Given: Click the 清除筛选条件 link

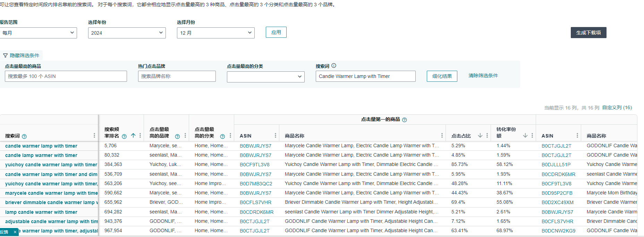Looking at the screenshot, I should pyautogui.click(x=483, y=76).
